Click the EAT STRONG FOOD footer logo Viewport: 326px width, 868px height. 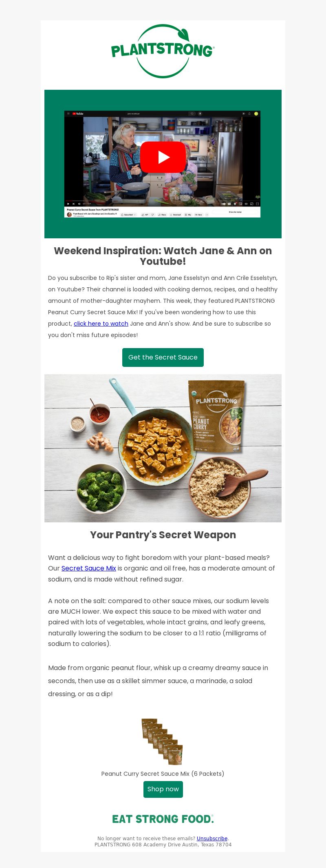163,819
